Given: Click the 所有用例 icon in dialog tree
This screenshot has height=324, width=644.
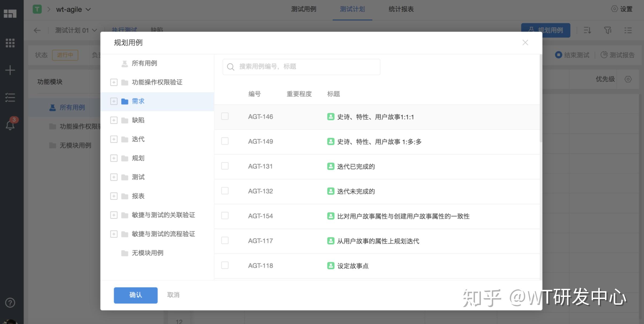Looking at the screenshot, I should point(125,63).
